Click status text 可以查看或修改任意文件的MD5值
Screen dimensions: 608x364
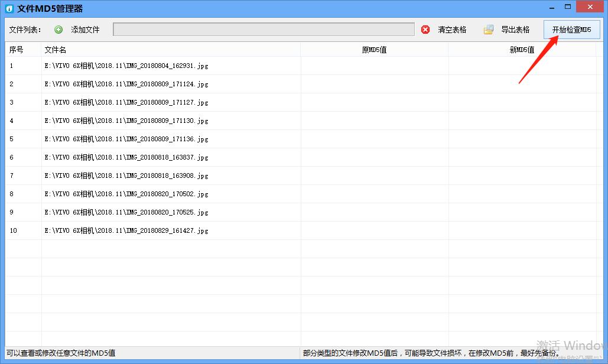pyautogui.click(x=61, y=353)
